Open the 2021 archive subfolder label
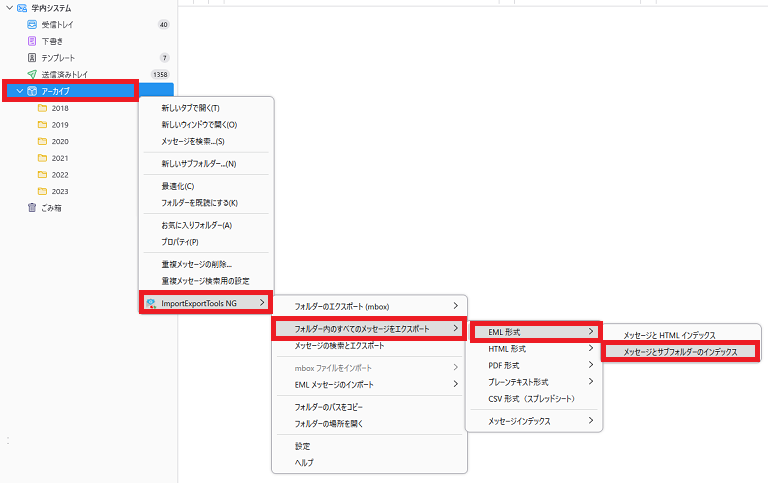Image resolution: width=768 pixels, height=483 pixels. [x=60, y=158]
